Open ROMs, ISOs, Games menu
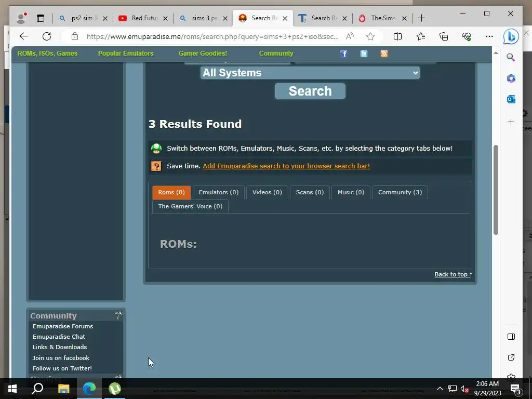The height and width of the screenshot is (399, 532). (47, 54)
